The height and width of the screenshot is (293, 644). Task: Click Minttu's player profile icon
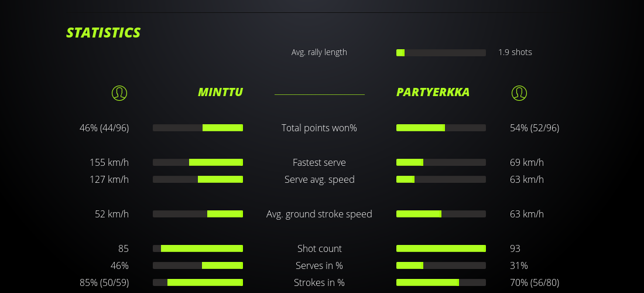click(x=119, y=93)
